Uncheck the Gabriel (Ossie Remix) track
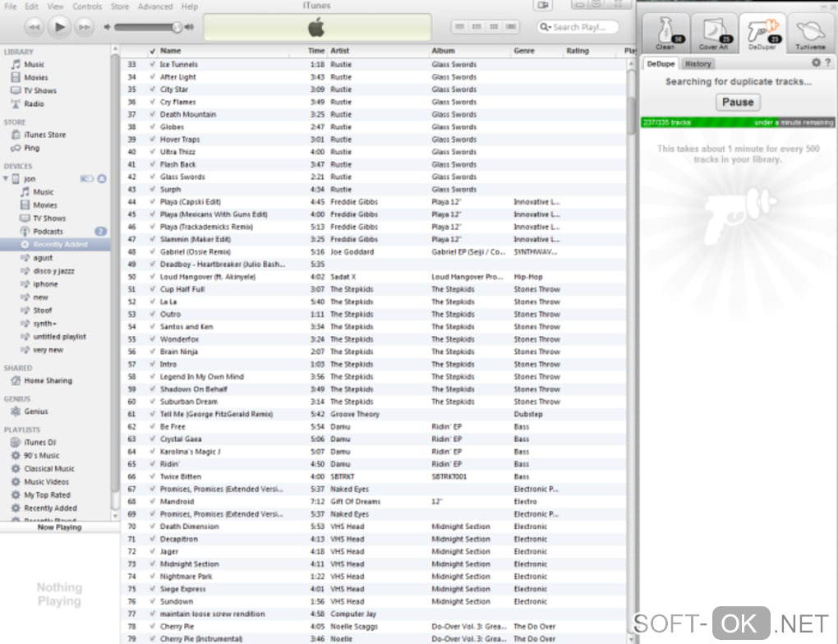The width and height of the screenshot is (838, 644). 152,251
